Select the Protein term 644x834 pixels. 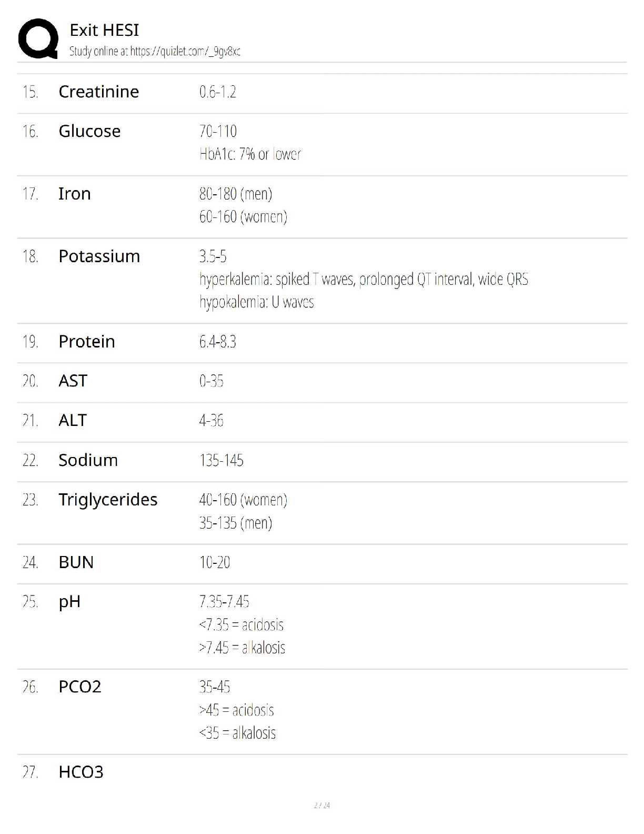coord(87,342)
